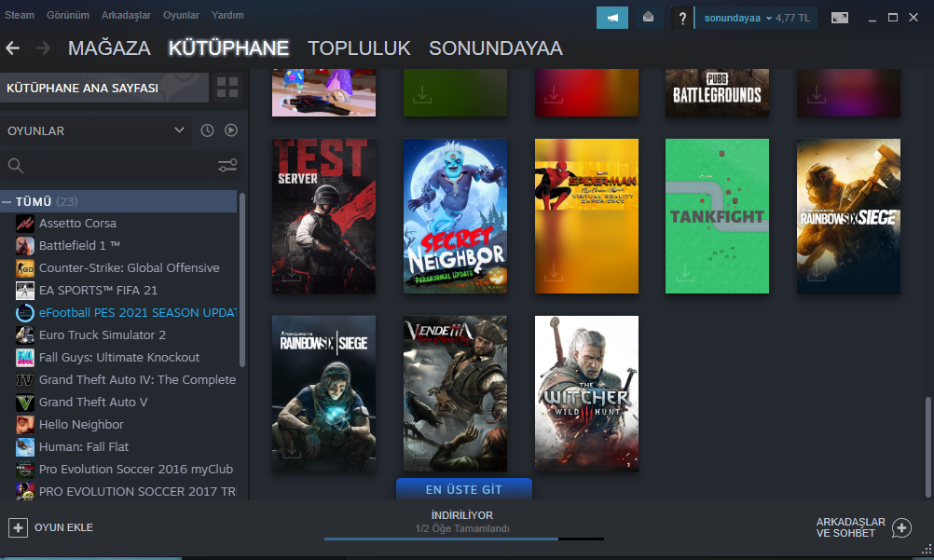Open the TOPLULUK tab
This screenshot has width=934, height=560.
[359, 48]
